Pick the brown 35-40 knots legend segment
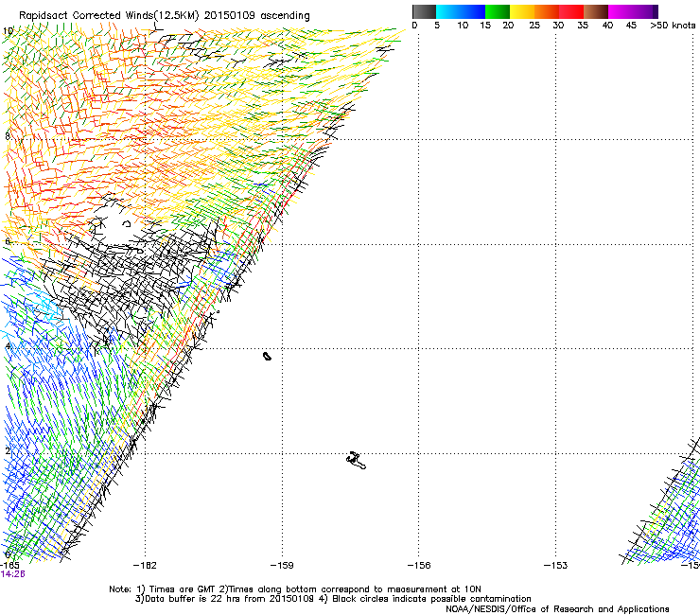700x615 pixels. (x=596, y=11)
